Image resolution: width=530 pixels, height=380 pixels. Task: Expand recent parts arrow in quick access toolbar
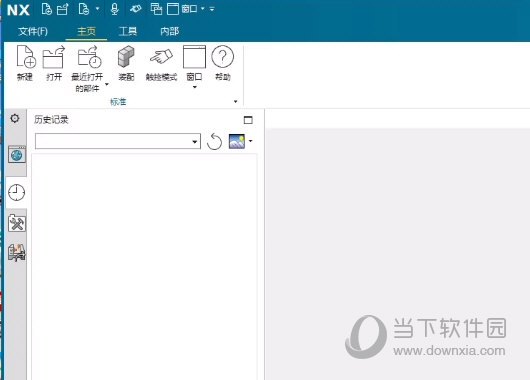tap(98, 8)
